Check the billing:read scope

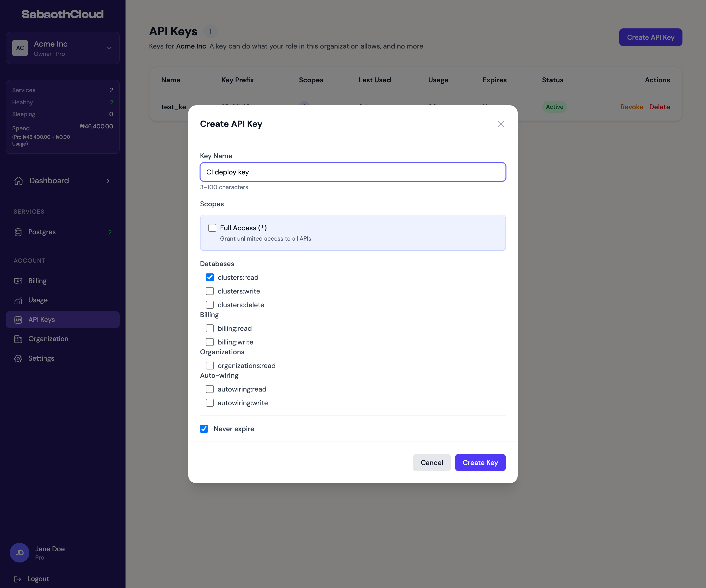coord(210,328)
